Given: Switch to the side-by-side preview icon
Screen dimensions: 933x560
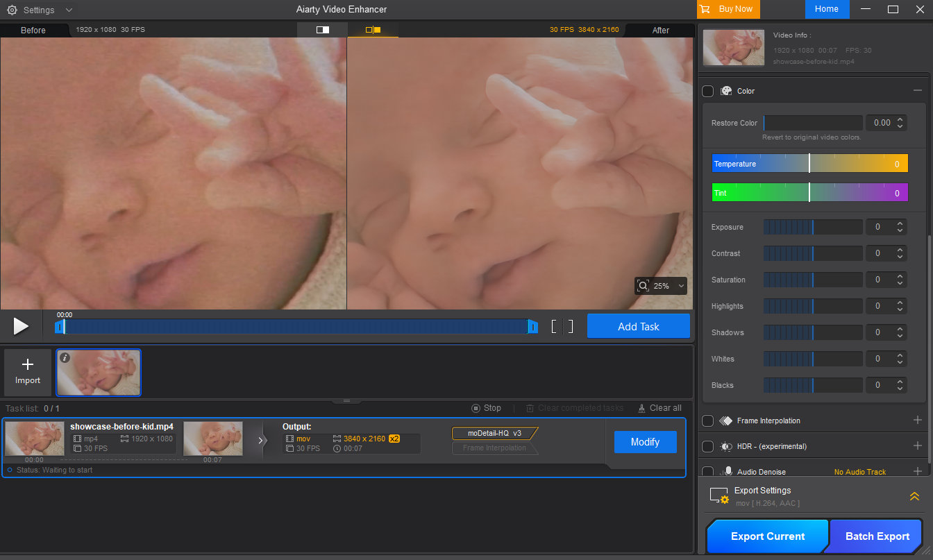Looking at the screenshot, I should (x=373, y=30).
